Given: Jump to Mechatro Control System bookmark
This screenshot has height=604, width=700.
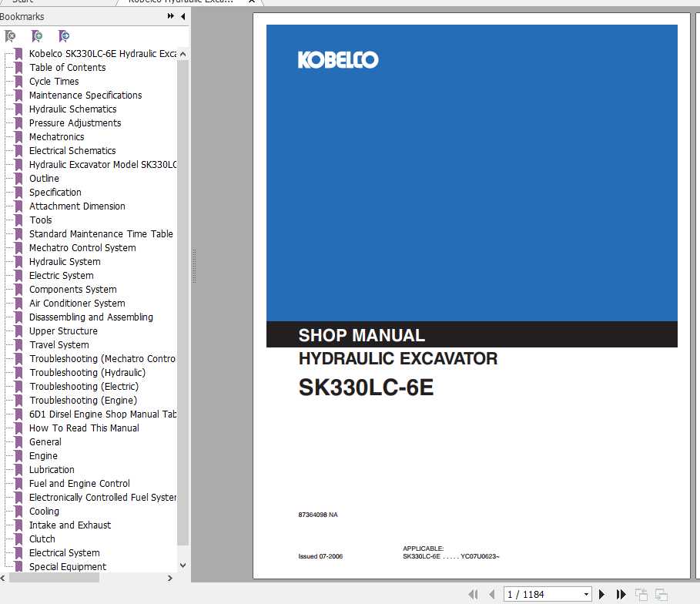Looking at the screenshot, I should (x=82, y=247).
